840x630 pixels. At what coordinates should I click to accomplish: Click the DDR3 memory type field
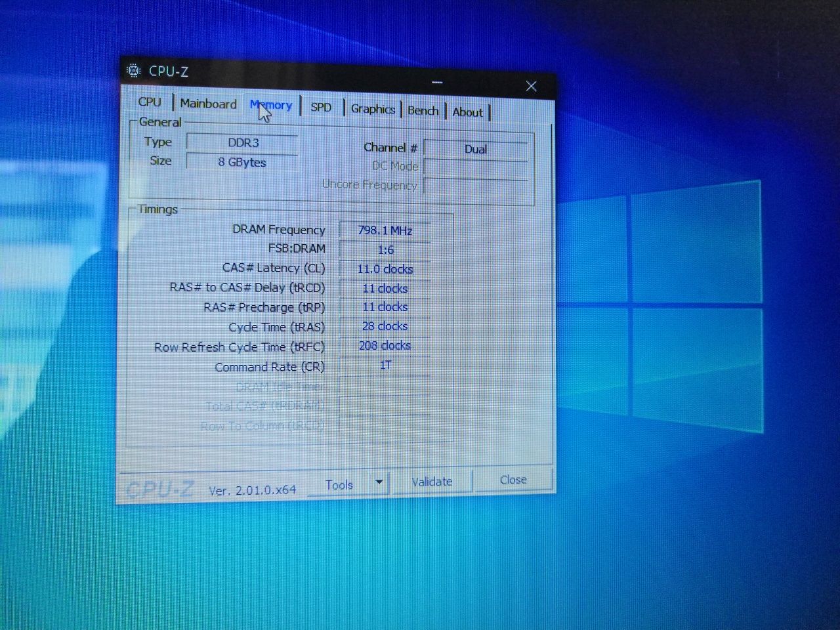click(243, 142)
